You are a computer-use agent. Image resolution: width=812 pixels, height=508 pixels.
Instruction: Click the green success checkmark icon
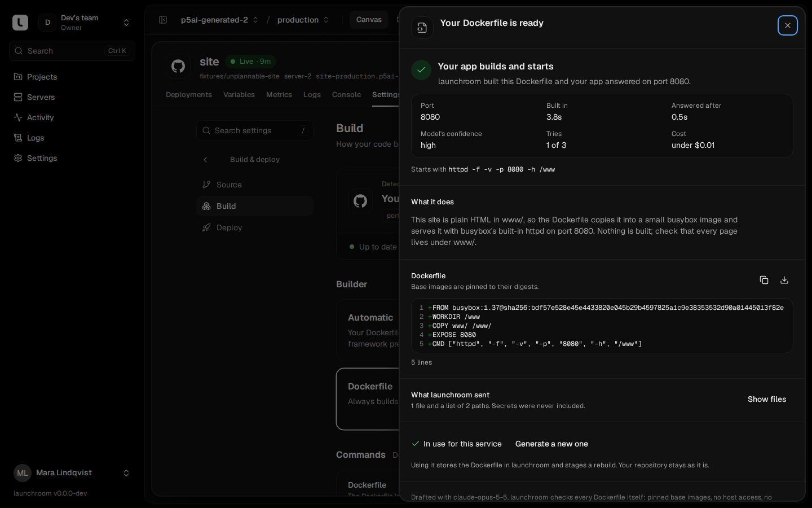(x=421, y=70)
